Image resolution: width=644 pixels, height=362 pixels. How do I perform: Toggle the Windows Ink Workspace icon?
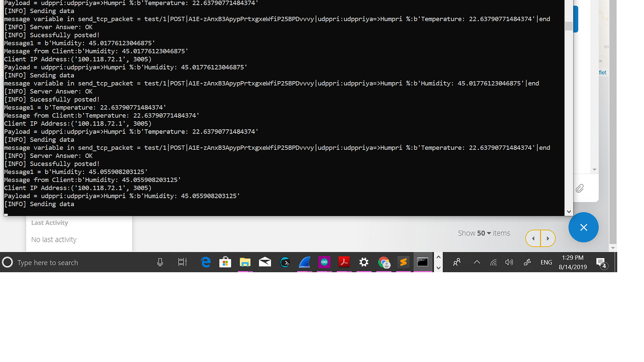(x=527, y=262)
